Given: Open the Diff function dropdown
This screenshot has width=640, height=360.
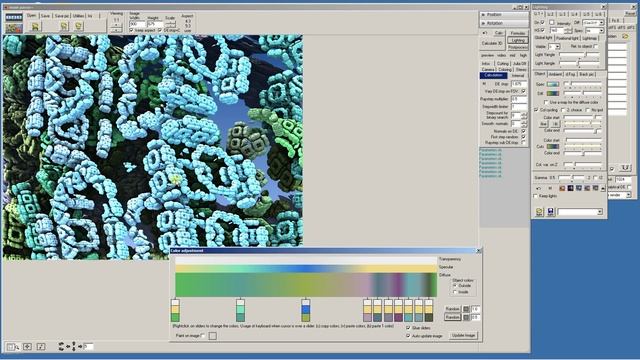Looking at the screenshot, I should 602,22.
